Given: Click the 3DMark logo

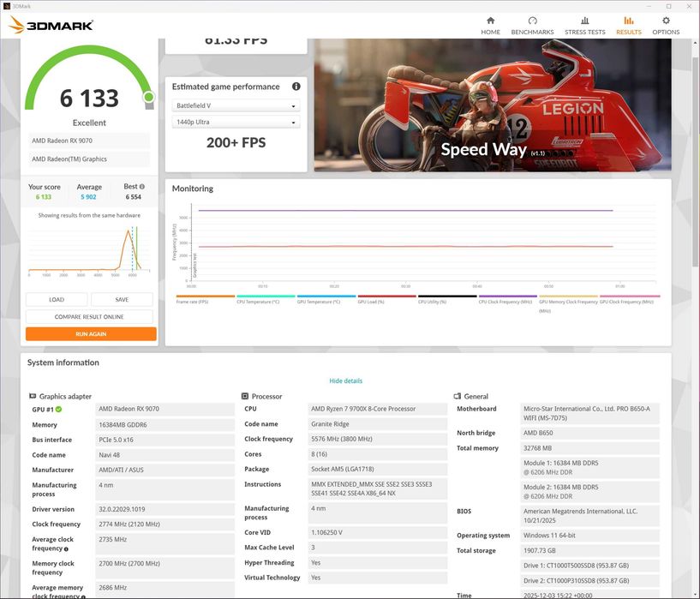Looking at the screenshot, I should click(x=51, y=25).
